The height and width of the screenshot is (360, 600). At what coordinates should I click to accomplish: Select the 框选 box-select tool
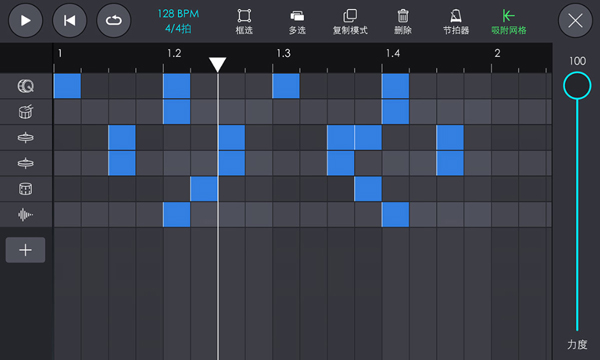(x=244, y=21)
